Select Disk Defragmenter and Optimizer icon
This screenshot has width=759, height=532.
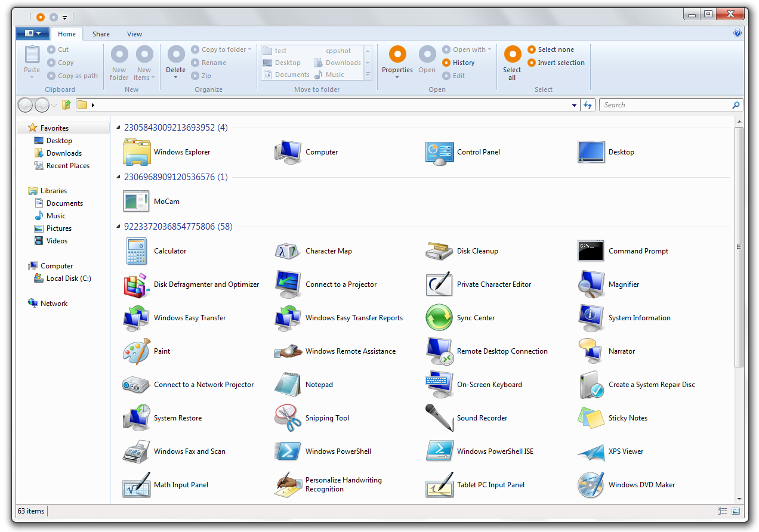click(137, 284)
